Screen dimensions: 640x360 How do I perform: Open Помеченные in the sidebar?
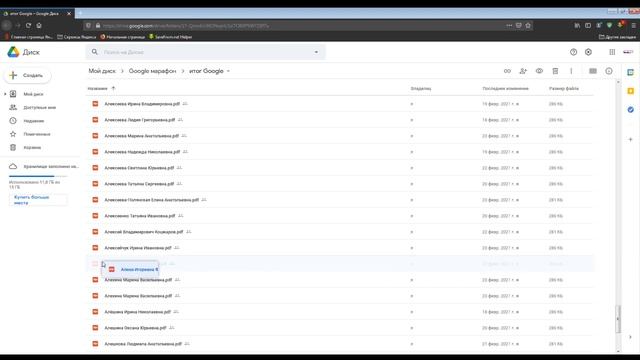37,134
